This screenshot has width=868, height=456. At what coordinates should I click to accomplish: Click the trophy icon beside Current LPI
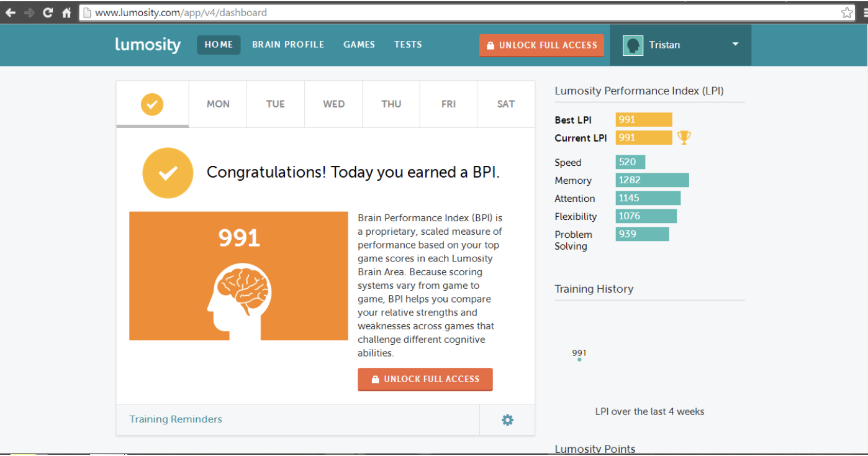coord(684,137)
